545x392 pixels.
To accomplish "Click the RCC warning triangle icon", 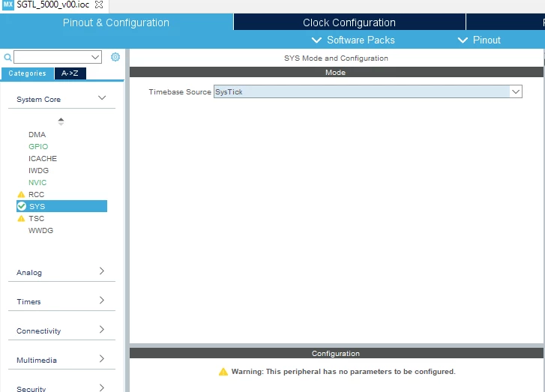I will pos(21,195).
